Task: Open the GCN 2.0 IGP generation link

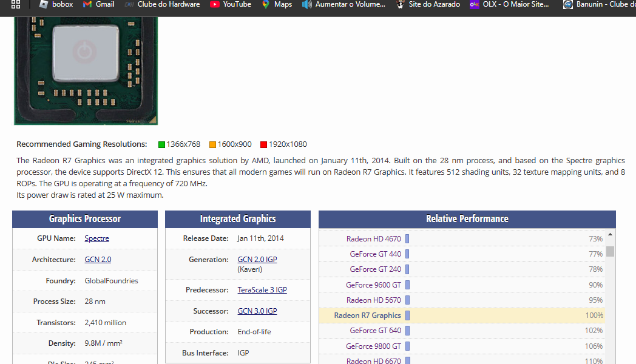Action: (x=257, y=260)
